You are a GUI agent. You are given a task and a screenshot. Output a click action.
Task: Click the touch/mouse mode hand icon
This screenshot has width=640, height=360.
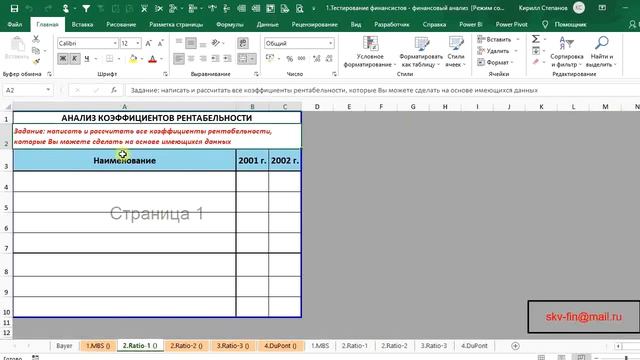(x=66, y=8)
